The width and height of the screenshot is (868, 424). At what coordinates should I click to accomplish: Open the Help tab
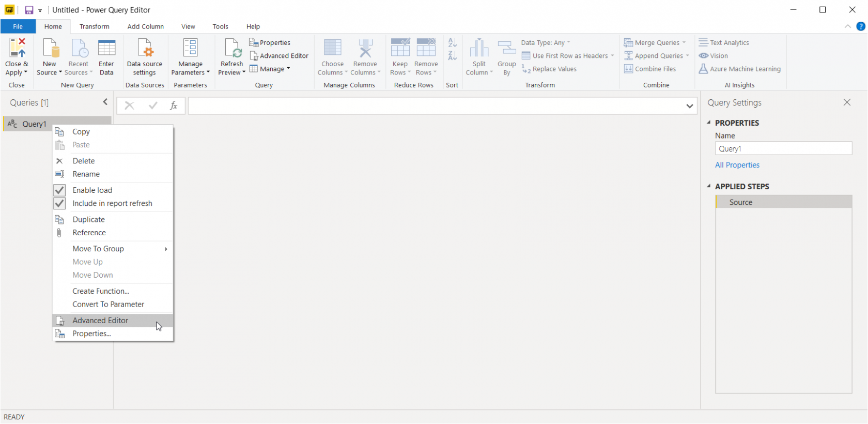coord(253,26)
